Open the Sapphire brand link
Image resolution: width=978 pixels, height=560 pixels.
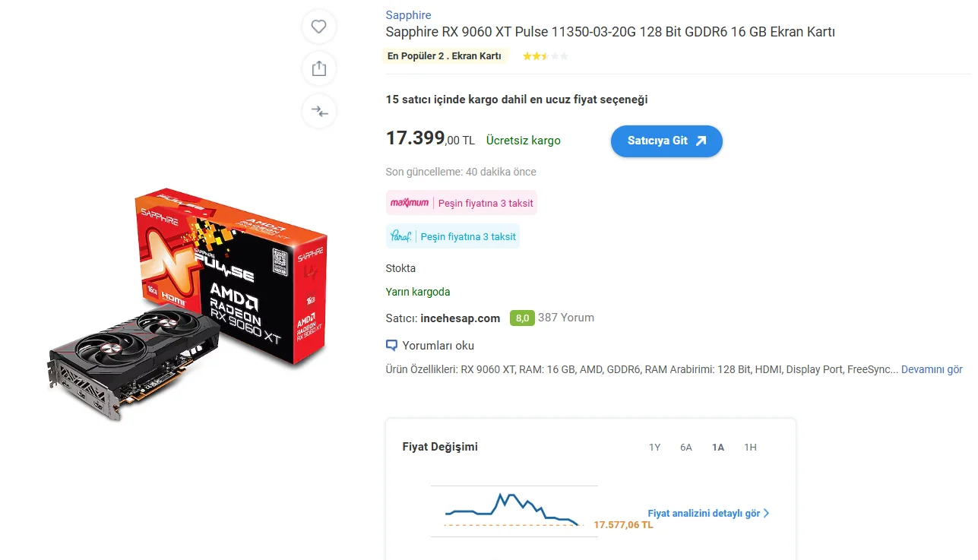point(408,15)
